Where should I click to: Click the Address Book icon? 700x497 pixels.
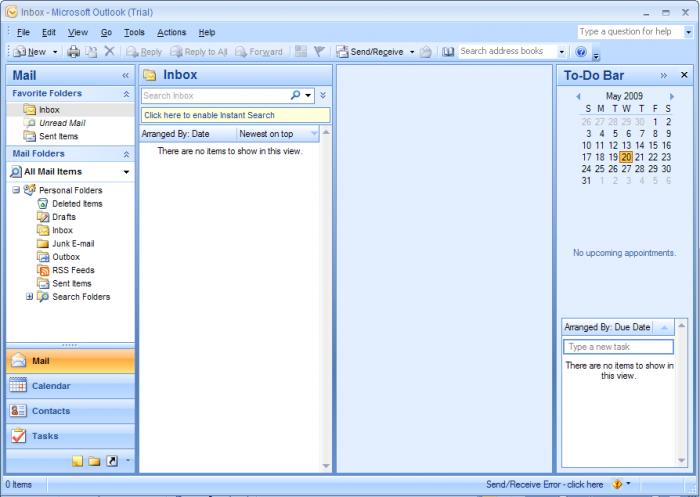click(448, 52)
